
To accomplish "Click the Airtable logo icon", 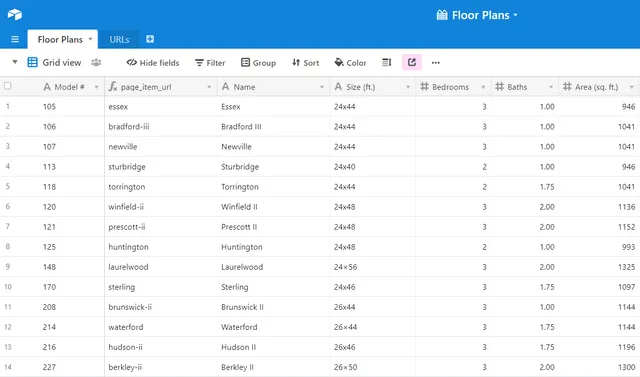I will point(15,15).
